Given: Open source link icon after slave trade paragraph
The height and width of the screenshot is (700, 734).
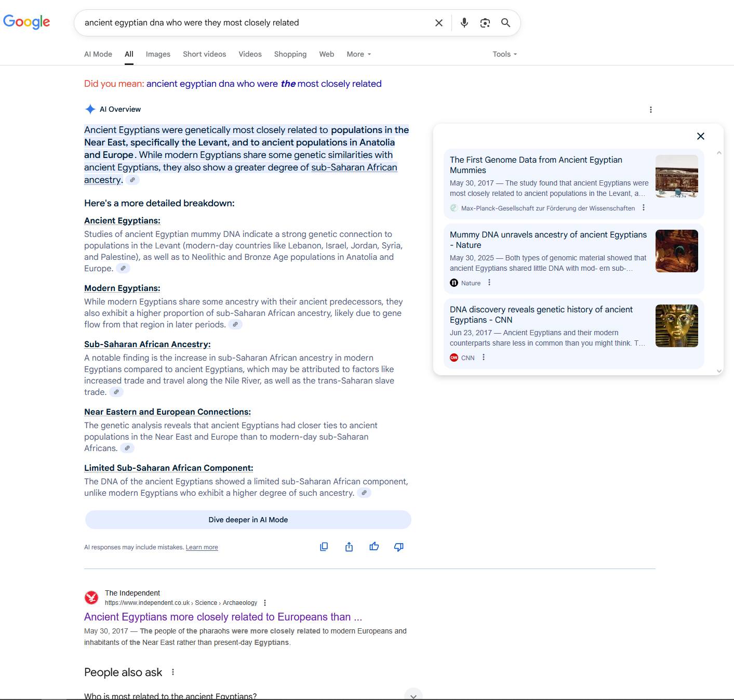Looking at the screenshot, I should [x=116, y=392].
